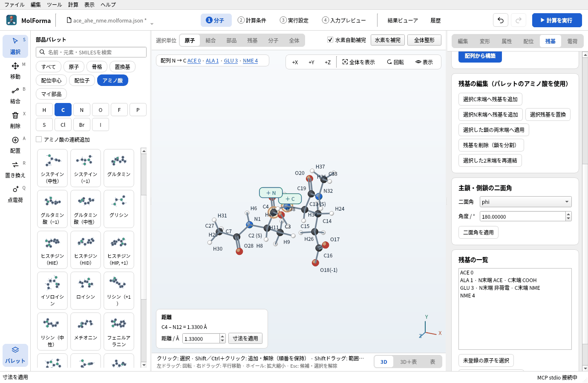This screenshot has width=588, height=383.
Task: Open the file name dropdown arrow
Action: click(152, 24)
